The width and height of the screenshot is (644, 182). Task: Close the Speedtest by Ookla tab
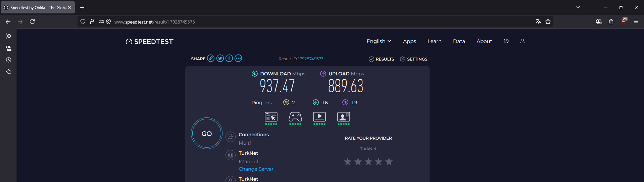pos(69,7)
